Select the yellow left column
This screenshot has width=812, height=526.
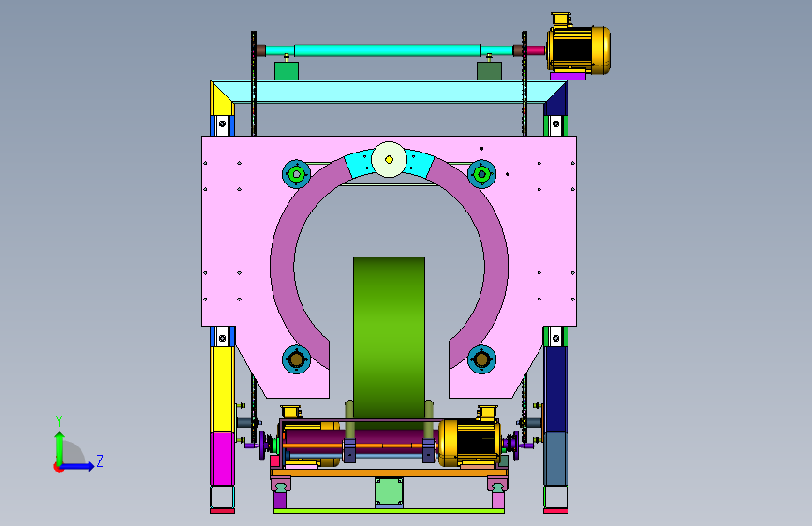pyautogui.click(x=223, y=389)
